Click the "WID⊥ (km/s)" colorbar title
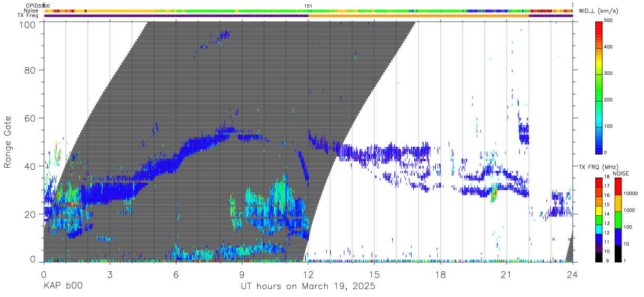 (x=598, y=10)
